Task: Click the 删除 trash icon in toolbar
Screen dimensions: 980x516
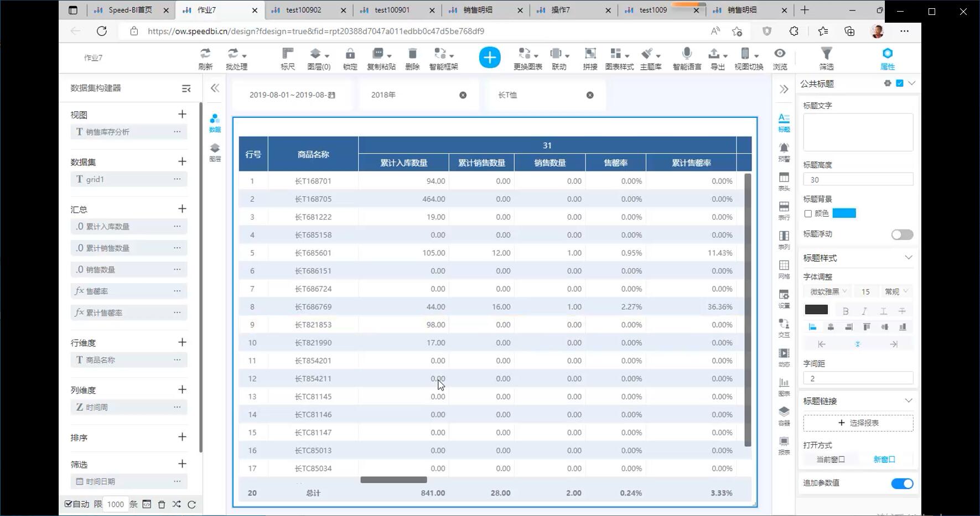Action: pyautogui.click(x=412, y=54)
